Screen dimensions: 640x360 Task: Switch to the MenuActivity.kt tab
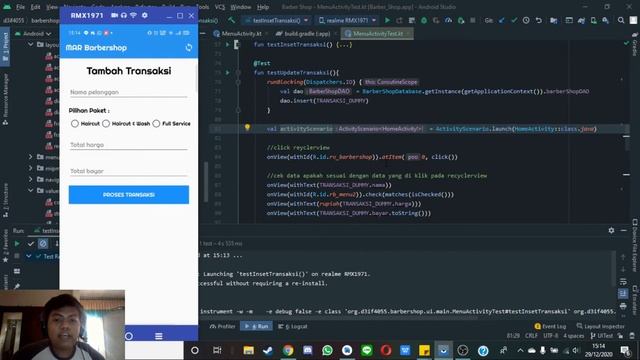tap(241, 33)
